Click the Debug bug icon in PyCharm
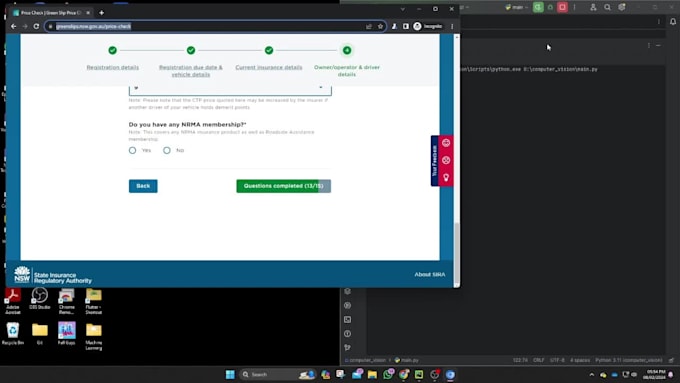 pos(550,7)
